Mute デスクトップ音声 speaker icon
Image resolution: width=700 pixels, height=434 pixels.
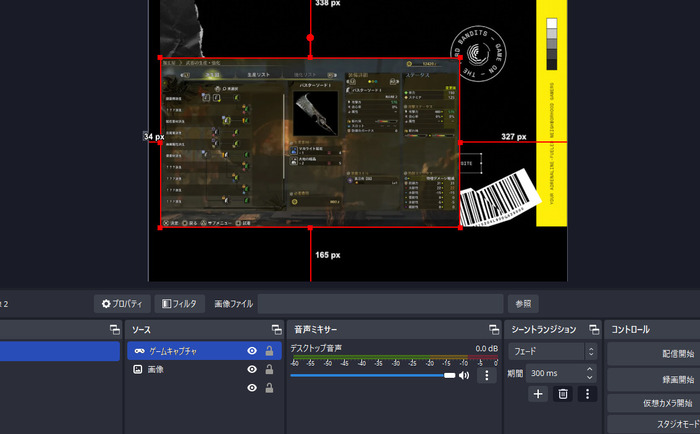pos(464,375)
